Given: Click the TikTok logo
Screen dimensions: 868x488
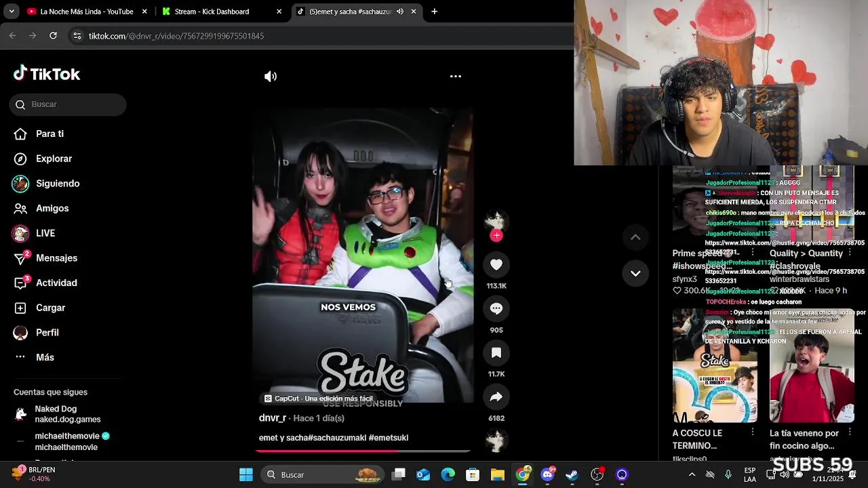Looking at the screenshot, I should coord(47,74).
